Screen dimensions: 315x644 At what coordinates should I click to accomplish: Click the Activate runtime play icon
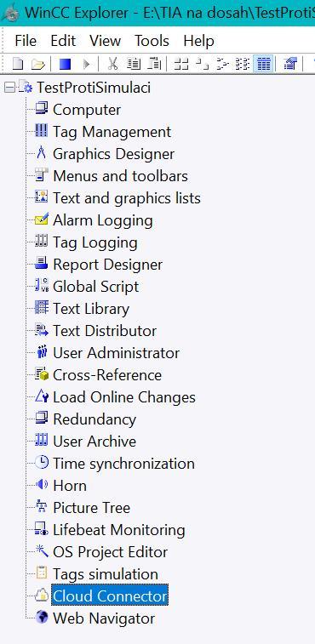coord(86,64)
